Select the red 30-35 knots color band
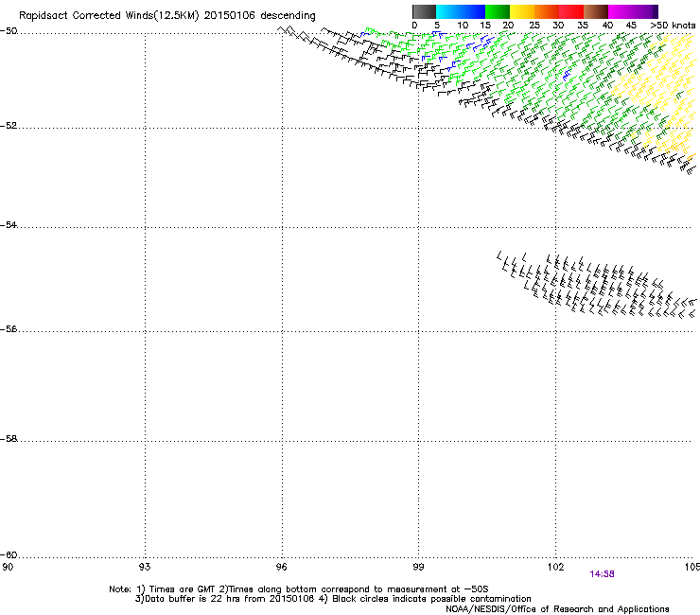Screen dimensions: 700x615 tap(571, 11)
